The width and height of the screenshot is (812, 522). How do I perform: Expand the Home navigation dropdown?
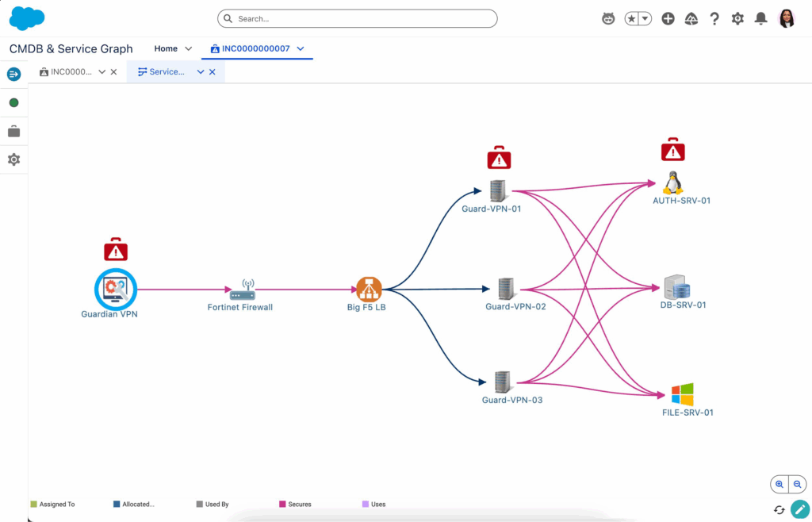[189, 49]
